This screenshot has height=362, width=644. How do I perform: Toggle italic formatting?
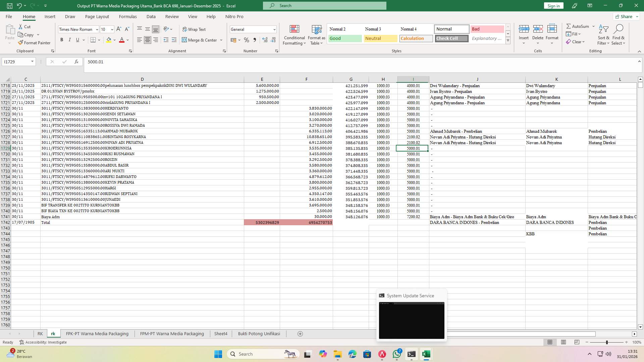tap(70, 40)
